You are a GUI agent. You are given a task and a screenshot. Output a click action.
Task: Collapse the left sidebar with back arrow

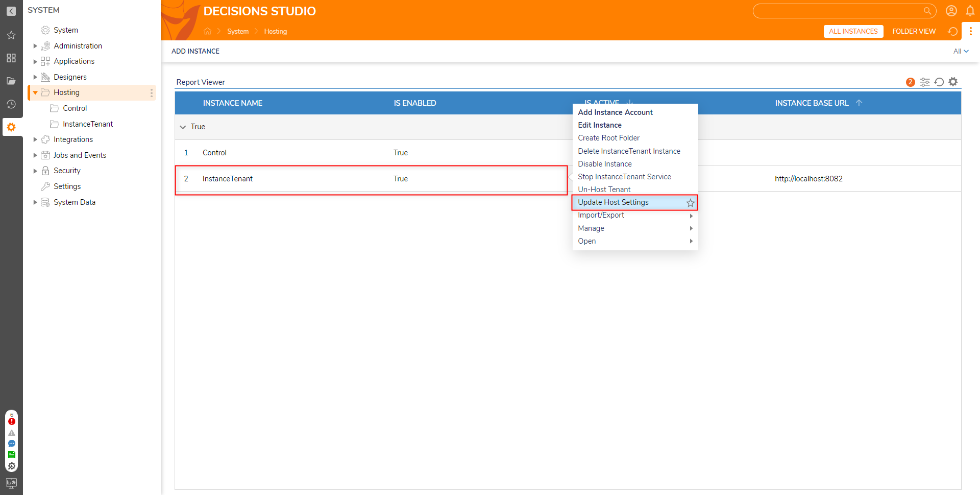[x=11, y=11]
